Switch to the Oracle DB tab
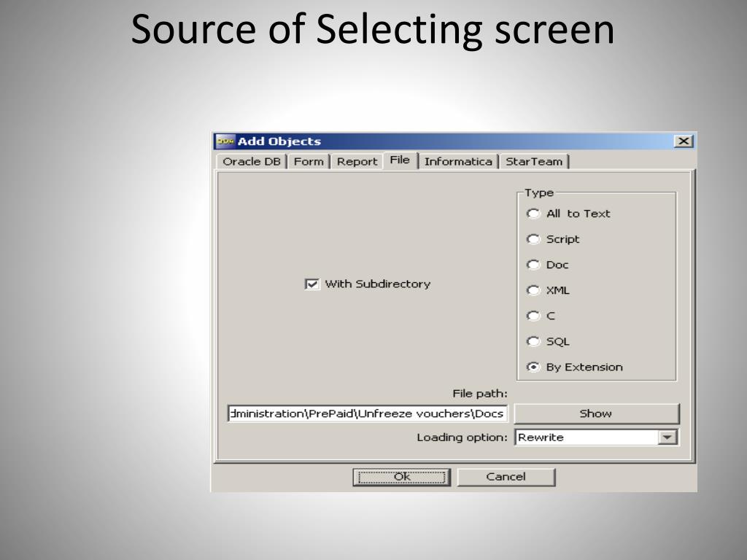 tap(251, 162)
